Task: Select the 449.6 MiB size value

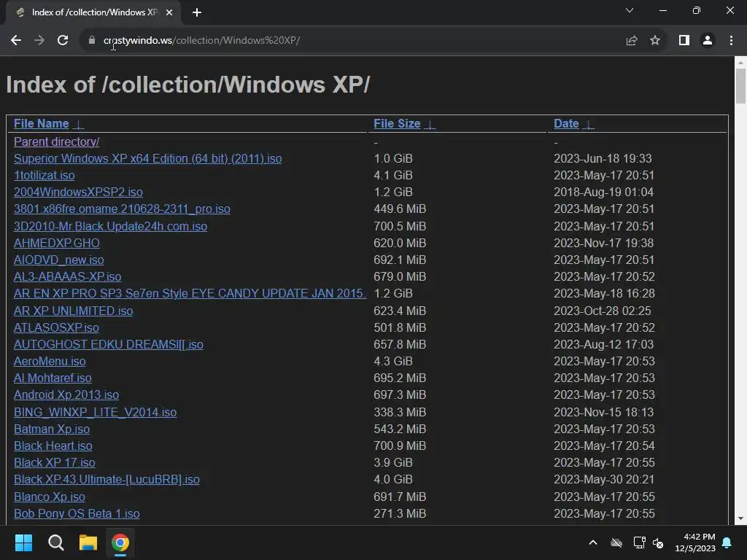Action: pyautogui.click(x=400, y=209)
